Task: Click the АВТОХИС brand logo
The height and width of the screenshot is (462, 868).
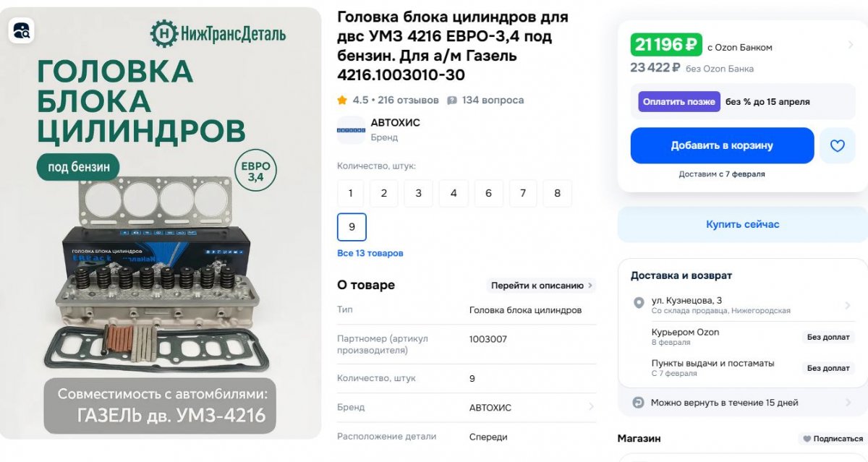Action: (x=351, y=130)
